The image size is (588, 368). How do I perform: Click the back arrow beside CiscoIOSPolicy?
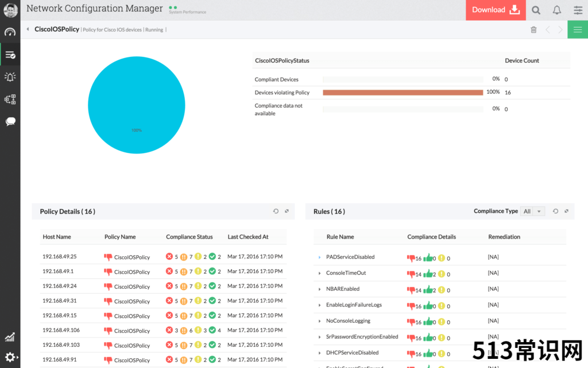(x=28, y=29)
